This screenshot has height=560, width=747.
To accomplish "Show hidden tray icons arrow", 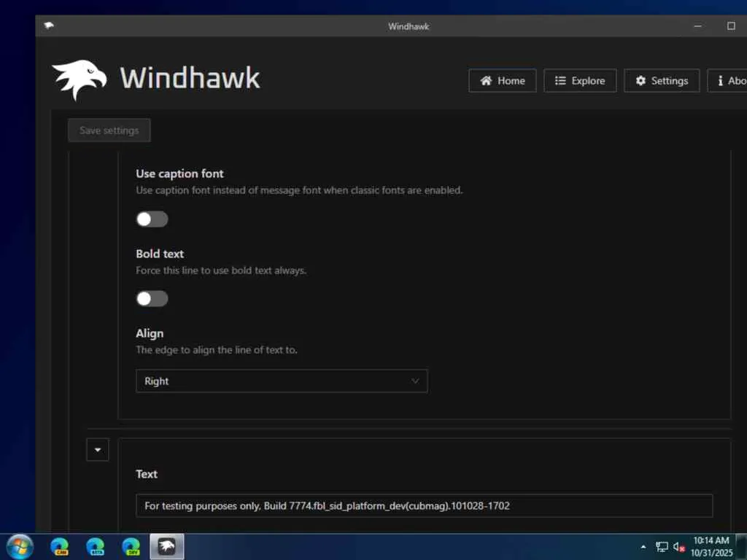I will coord(643,547).
